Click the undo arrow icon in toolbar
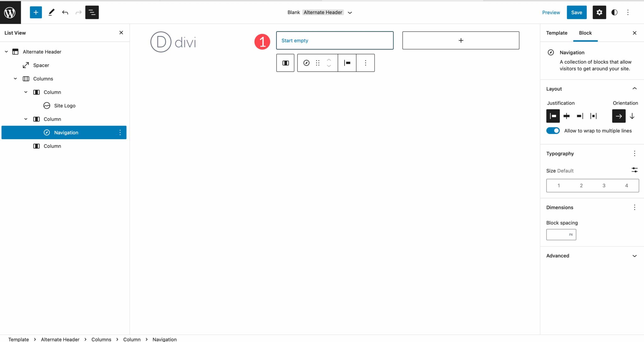This screenshot has height=342, width=644. pyautogui.click(x=65, y=12)
